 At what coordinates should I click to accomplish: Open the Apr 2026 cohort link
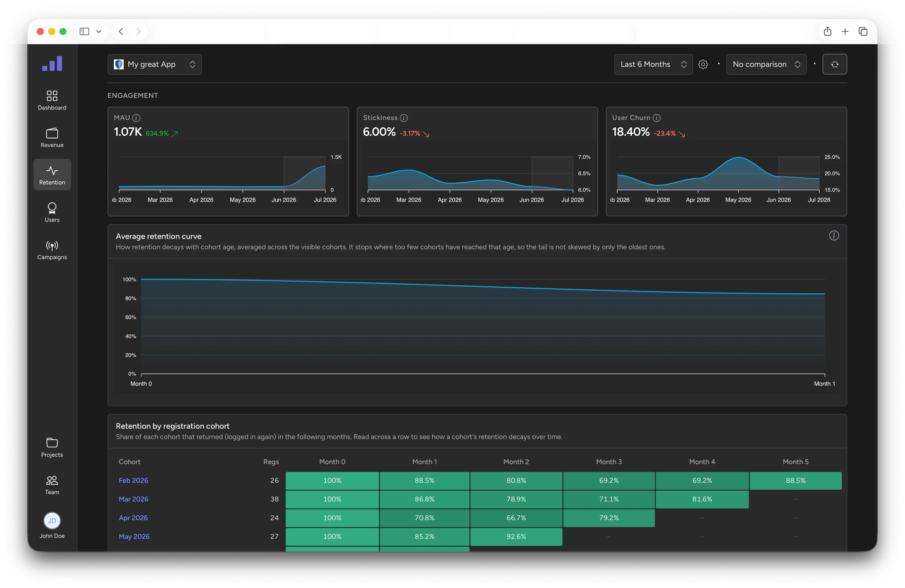coord(133,518)
